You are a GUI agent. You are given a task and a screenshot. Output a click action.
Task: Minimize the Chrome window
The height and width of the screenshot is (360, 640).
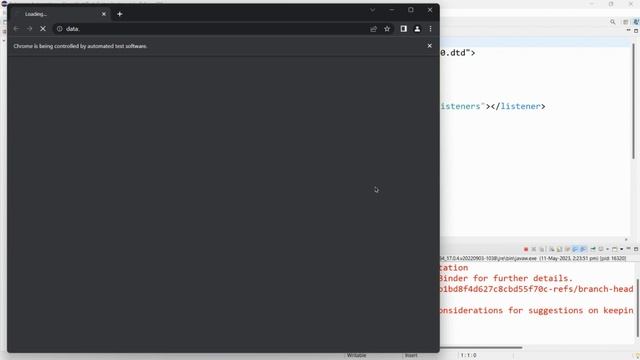pos(391,10)
